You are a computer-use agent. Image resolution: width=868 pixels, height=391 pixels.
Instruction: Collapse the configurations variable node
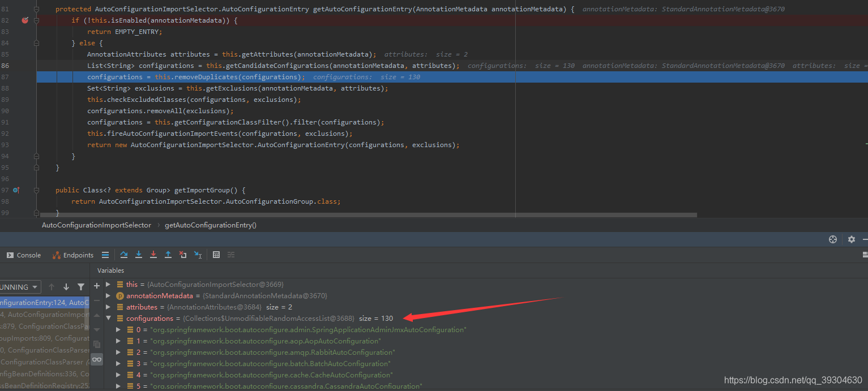(x=109, y=318)
